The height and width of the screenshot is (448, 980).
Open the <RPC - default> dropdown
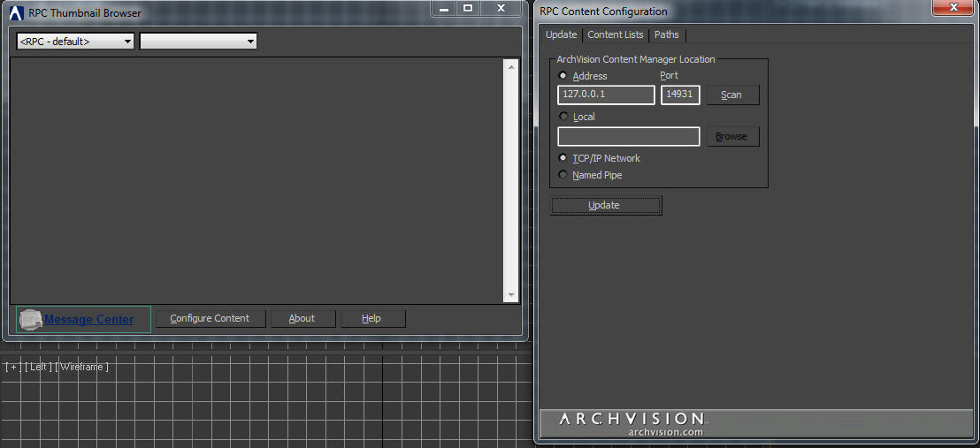75,42
